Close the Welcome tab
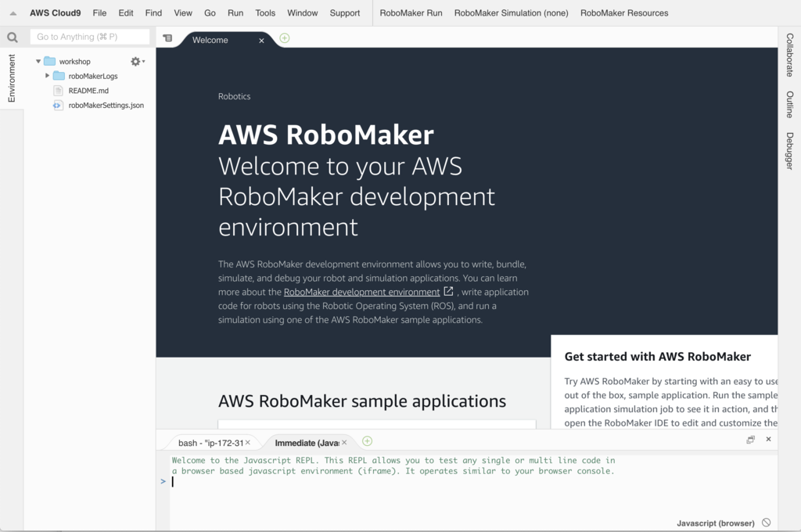This screenshot has height=532, width=801. (x=261, y=41)
